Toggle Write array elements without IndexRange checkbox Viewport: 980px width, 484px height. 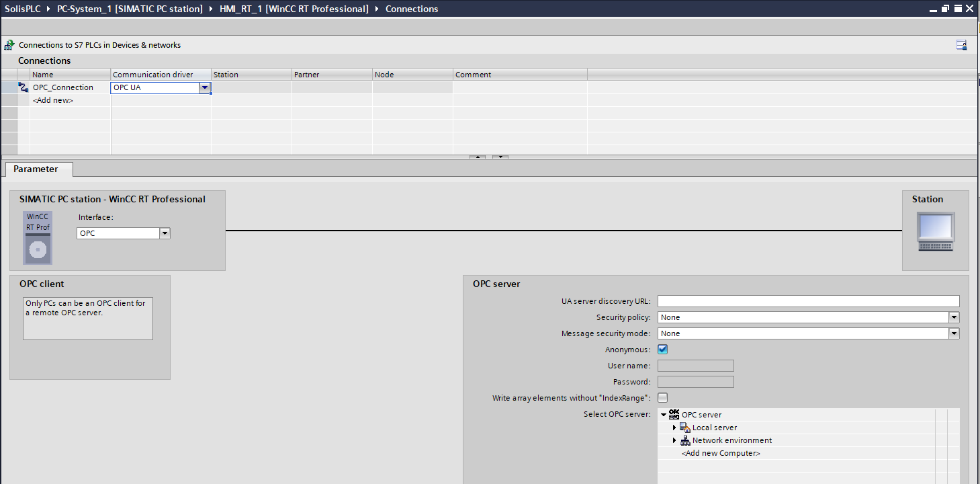pos(662,398)
